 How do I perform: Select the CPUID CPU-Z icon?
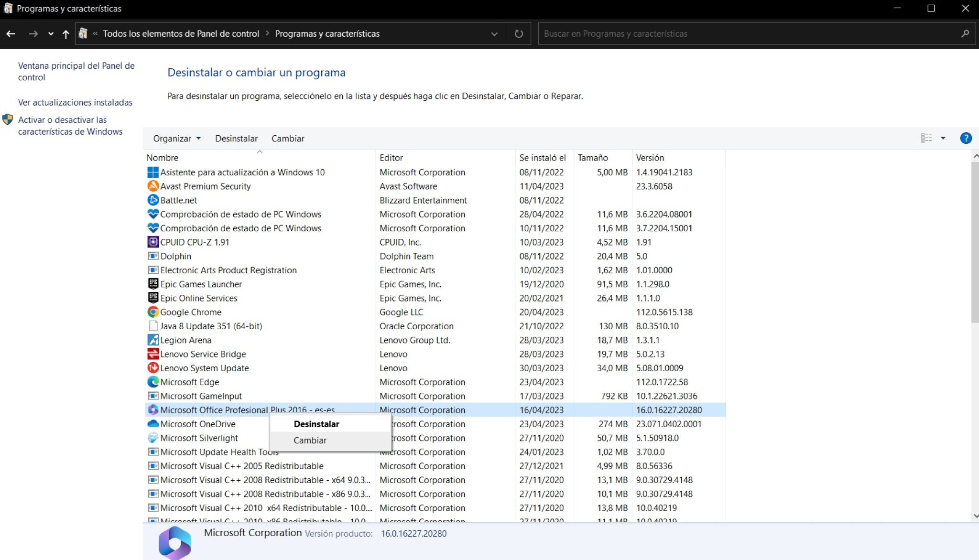[152, 242]
